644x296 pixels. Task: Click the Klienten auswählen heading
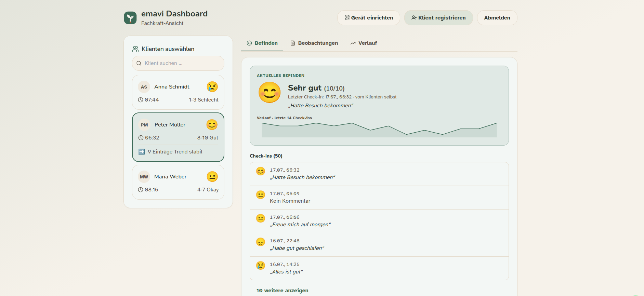168,49
